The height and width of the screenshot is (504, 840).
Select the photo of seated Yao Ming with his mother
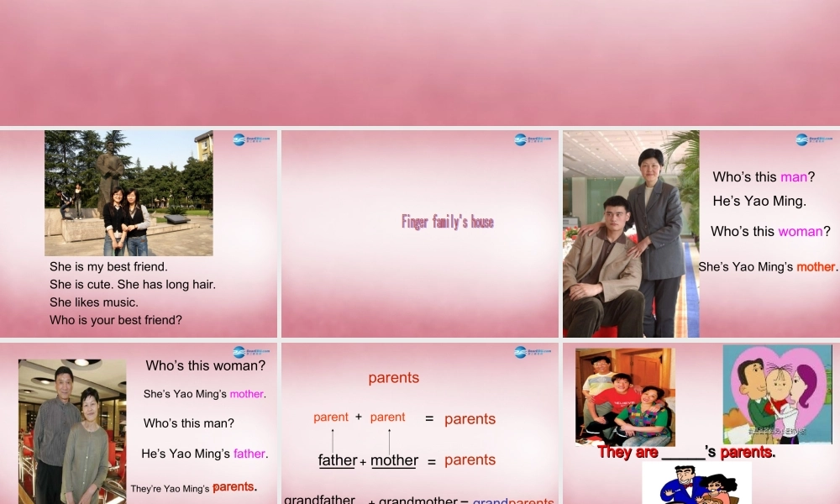(x=631, y=234)
